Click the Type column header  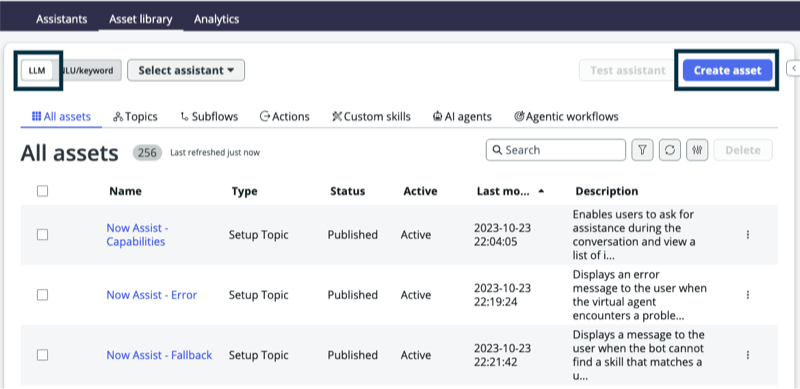coord(244,191)
